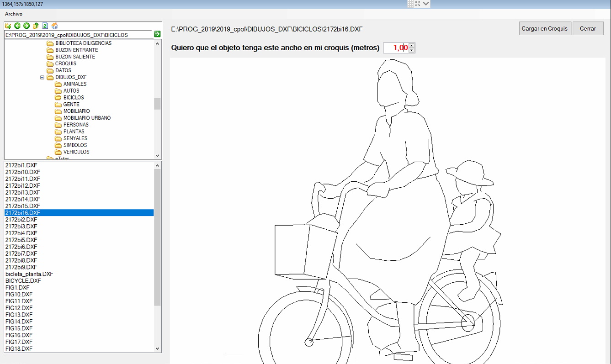Click the file list scroll down arrow
This screenshot has width=611, height=364.
pyautogui.click(x=158, y=348)
